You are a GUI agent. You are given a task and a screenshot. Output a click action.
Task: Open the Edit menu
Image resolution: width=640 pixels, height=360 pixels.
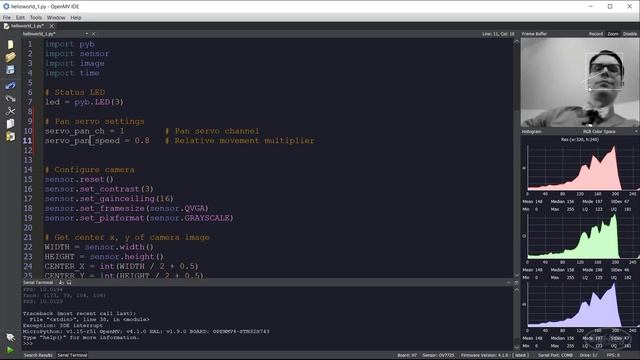click(x=20, y=18)
